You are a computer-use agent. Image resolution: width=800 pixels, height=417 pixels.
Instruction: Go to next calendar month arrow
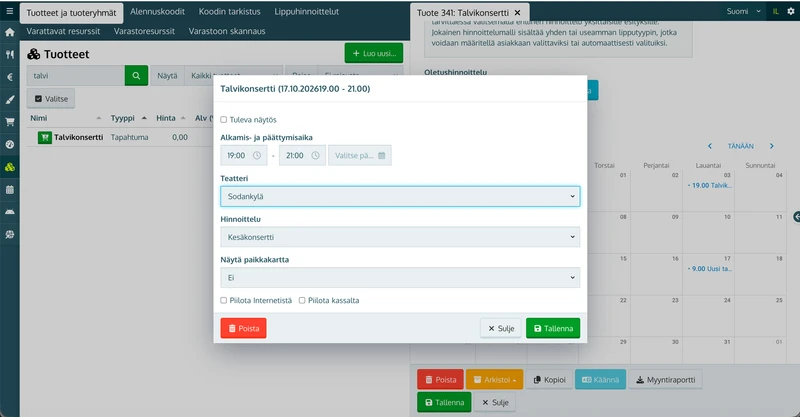click(x=771, y=146)
